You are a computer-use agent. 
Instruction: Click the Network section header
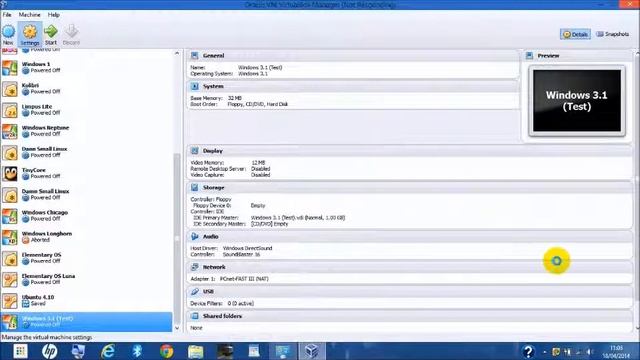pos(410,267)
